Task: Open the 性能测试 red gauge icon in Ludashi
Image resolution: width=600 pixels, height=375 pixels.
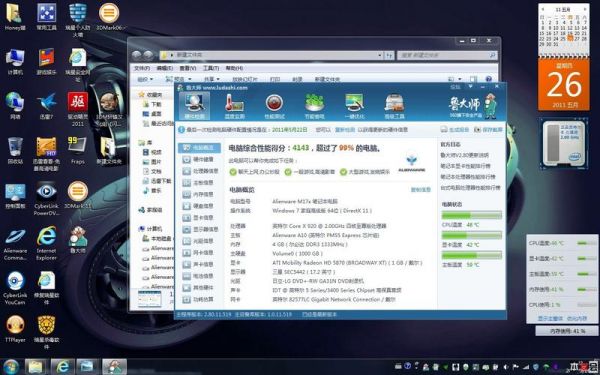Action: [x=274, y=106]
